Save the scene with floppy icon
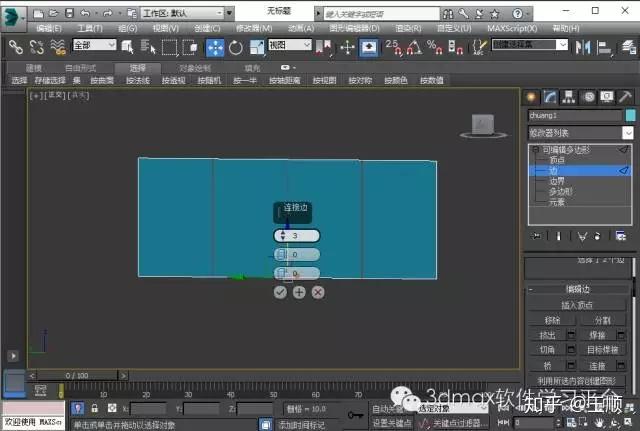This screenshot has height=431, width=640. [x=69, y=13]
